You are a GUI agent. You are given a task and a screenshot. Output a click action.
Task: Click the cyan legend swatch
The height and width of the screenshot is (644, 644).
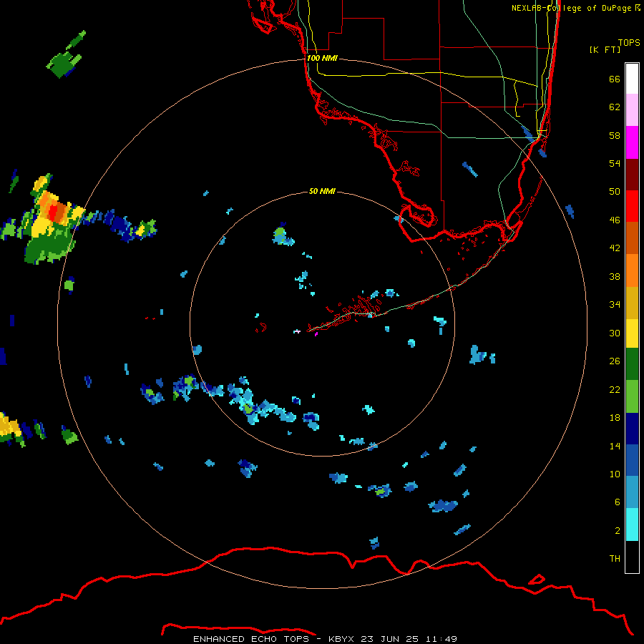pos(632,525)
